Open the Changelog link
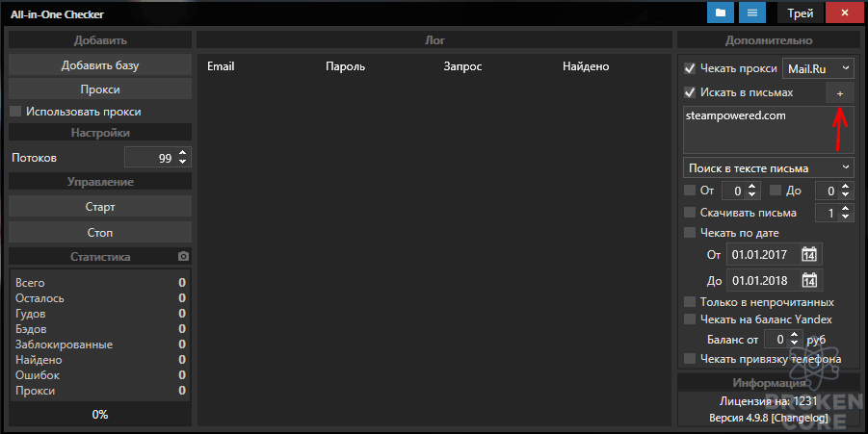 pos(801,418)
